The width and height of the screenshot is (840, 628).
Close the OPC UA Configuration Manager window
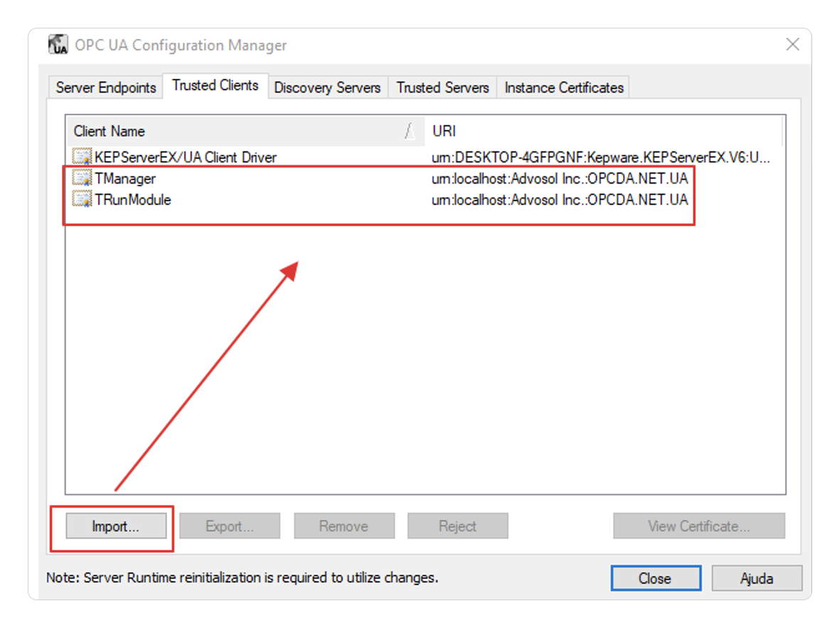pos(793,45)
